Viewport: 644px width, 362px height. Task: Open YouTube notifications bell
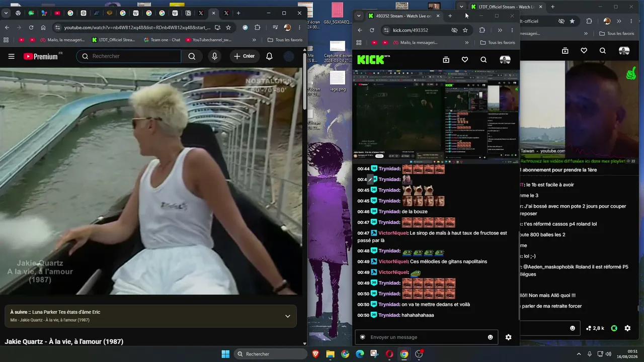pos(269,56)
